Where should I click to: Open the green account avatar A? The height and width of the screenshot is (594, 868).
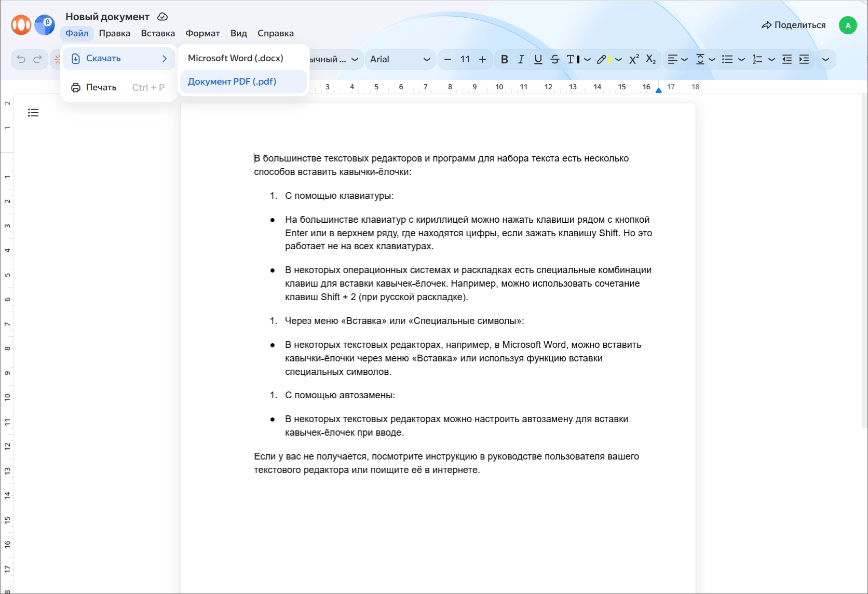[x=848, y=25]
